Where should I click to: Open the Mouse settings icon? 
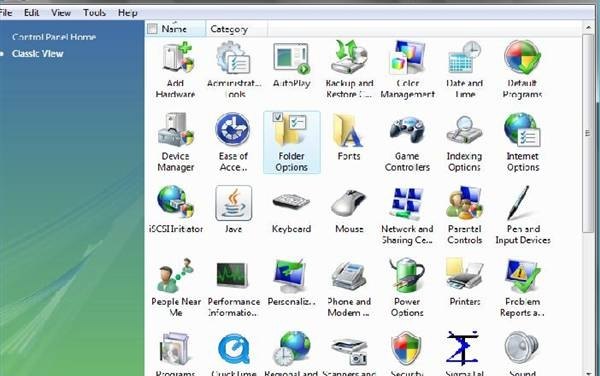point(349,203)
